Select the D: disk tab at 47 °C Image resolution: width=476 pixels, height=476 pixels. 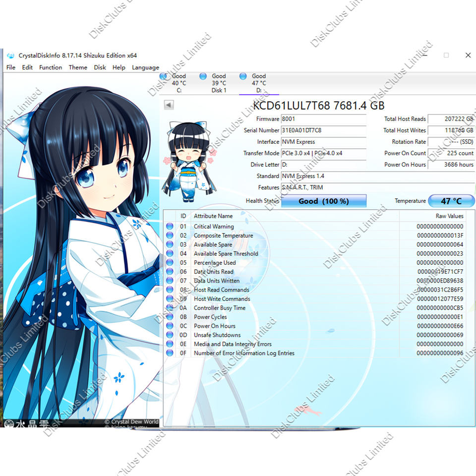click(x=259, y=83)
